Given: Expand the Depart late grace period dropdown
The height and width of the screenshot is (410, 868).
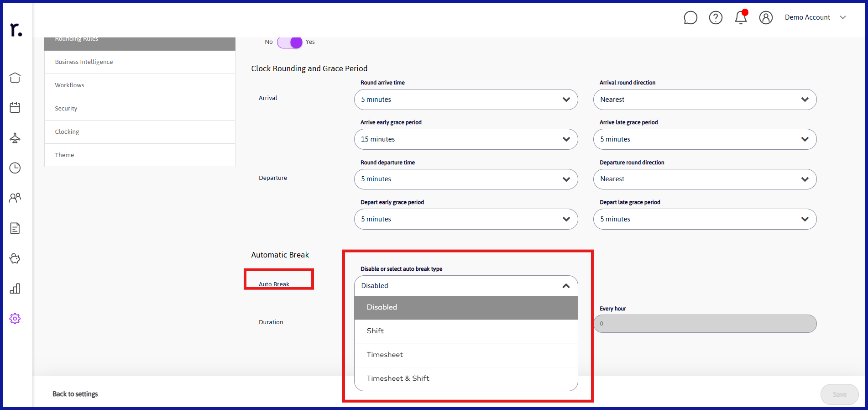Looking at the screenshot, I should [x=705, y=219].
